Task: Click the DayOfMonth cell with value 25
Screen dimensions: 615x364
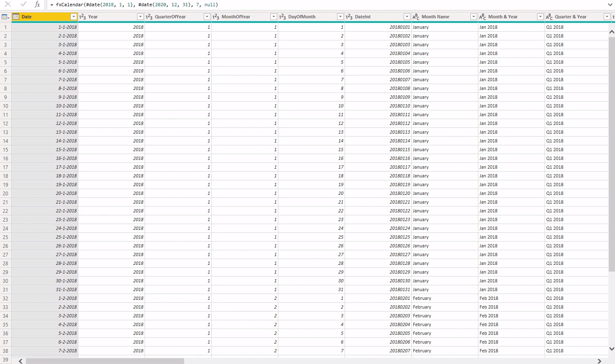Action: [x=312, y=237]
